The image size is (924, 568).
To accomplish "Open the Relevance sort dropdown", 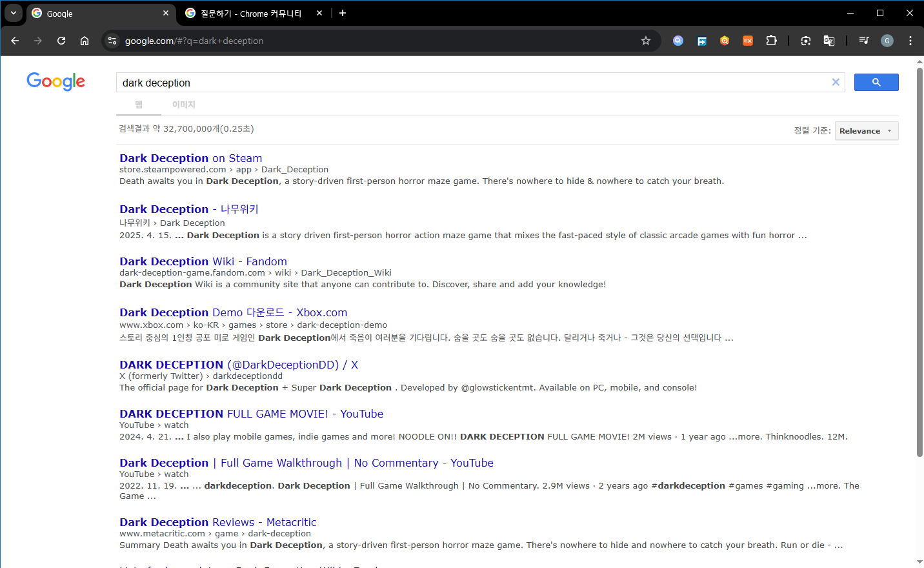I will point(867,131).
